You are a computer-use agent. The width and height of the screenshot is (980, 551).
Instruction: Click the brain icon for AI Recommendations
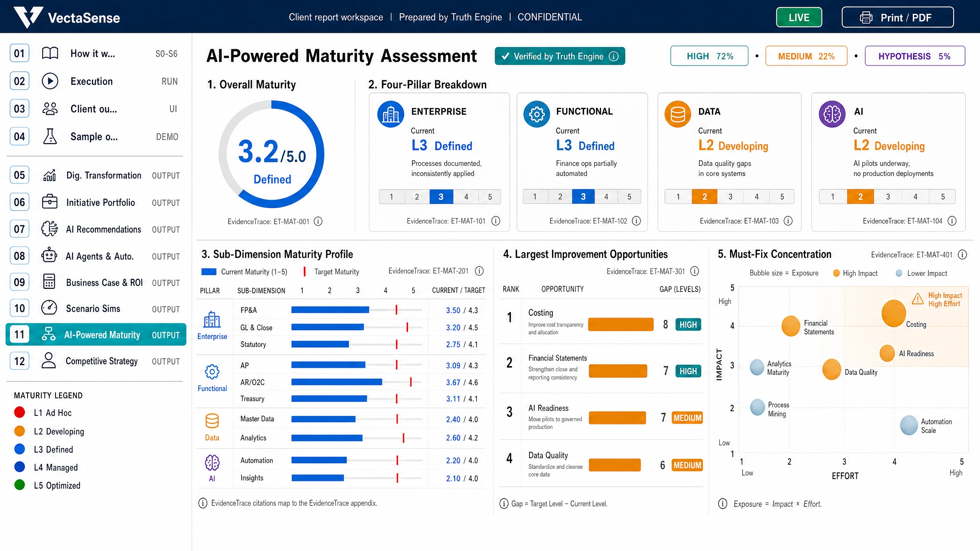49,229
